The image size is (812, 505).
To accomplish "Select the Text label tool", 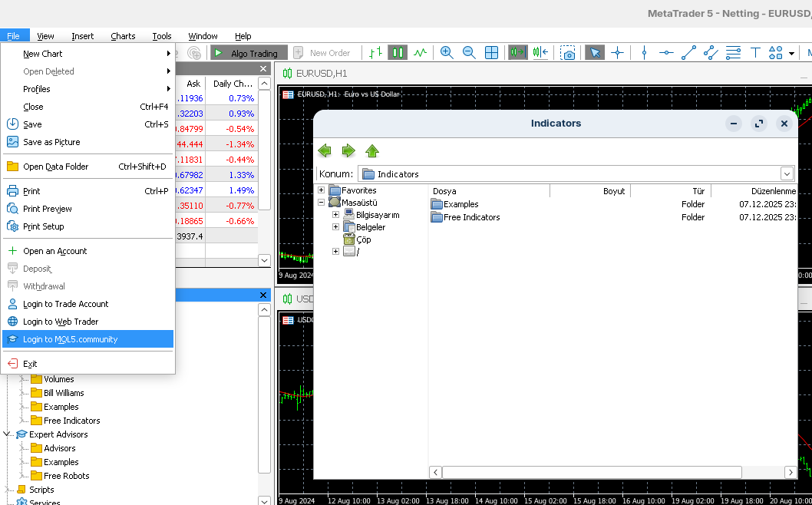I will coord(755,53).
